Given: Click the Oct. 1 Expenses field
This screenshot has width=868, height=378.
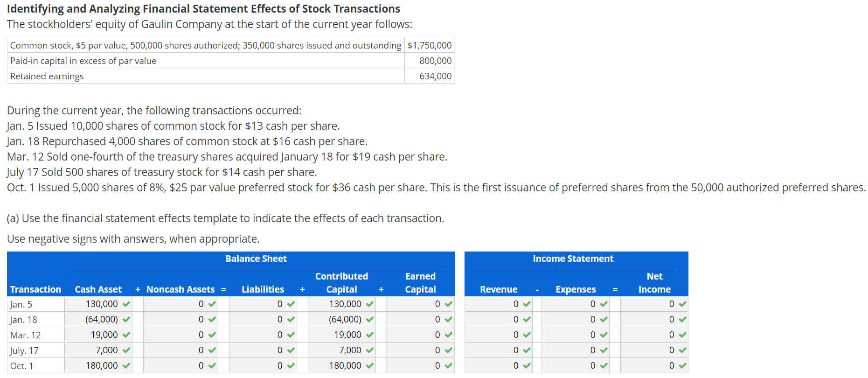Looking at the screenshot, I should (576, 365).
